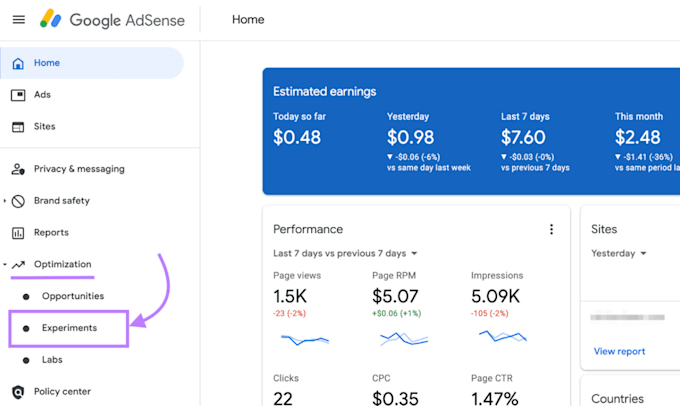Screen dimensions: 680x406
Task: Click Today so far $0.48 earnings
Action: pos(297,138)
